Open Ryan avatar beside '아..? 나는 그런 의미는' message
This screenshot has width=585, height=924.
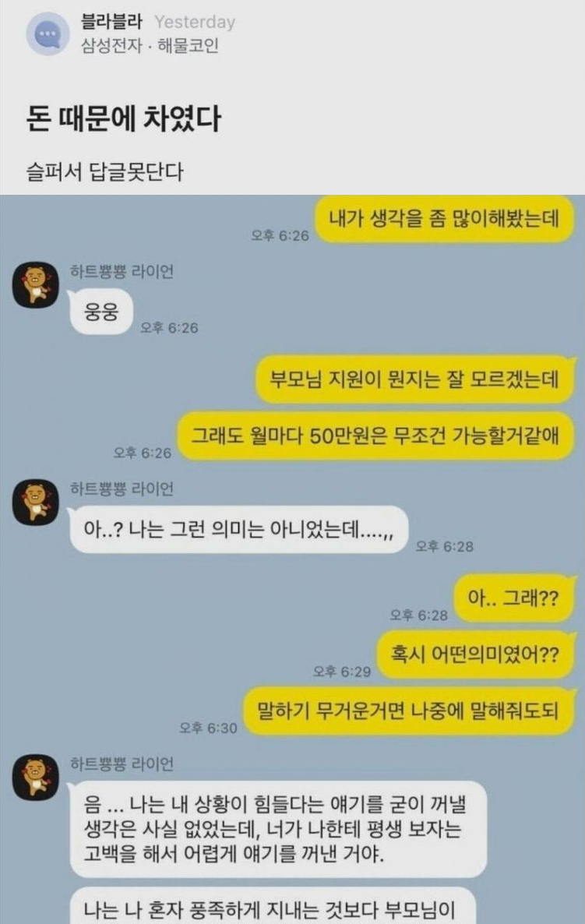[x=36, y=502]
